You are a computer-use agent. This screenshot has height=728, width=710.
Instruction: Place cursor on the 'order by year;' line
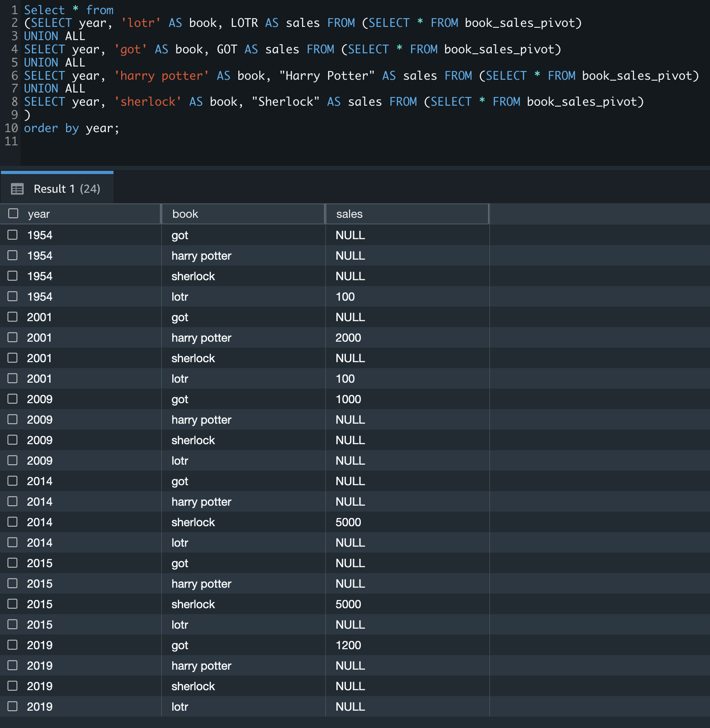pyautogui.click(x=72, y=128)
